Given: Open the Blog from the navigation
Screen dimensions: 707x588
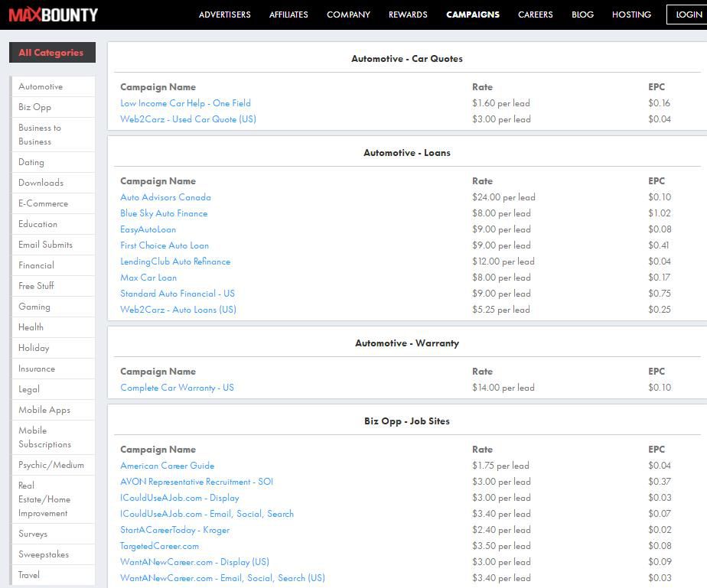Looking at the screenshot, I should click(582, 15).
